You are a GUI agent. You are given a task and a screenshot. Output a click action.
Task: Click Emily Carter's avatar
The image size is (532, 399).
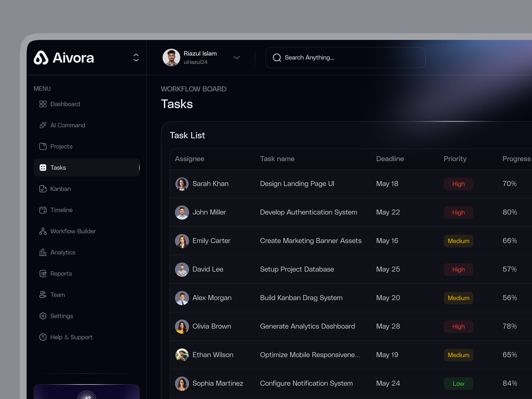click(182, 241)
